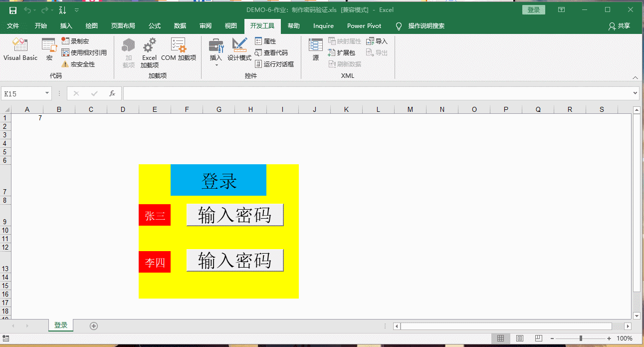Click the blue 登录 title cell

pos(218,180)
